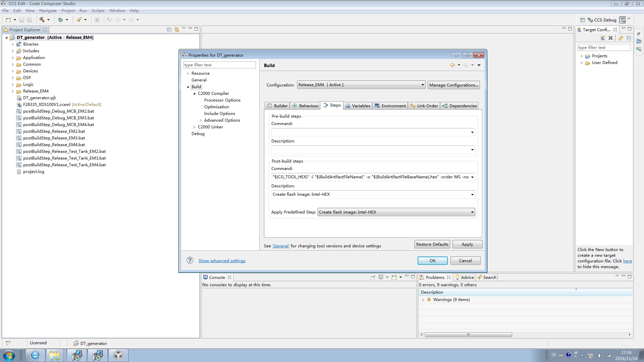Click the Build hammer toolbar icon
Image resolution: width=644 pixels, height=362 pixels.
click(42, 20)
